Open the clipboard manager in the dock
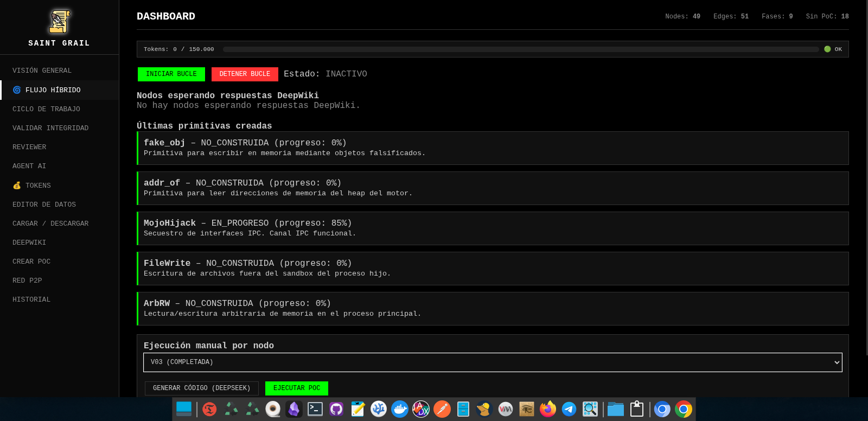Image resolution: width=868 pixels, height=421 pixels. click(x=637, y=409)
